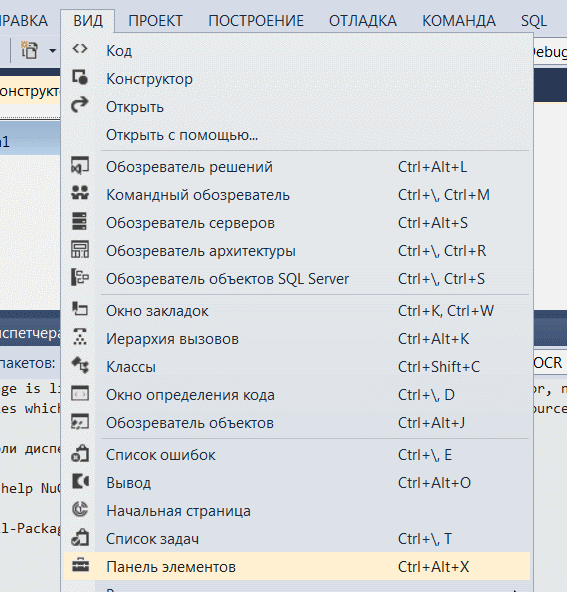The width and height of the screenshot is (567, 592).
Task: Click the Иерархия вызовов icon
Action: [x=80, y=337]
